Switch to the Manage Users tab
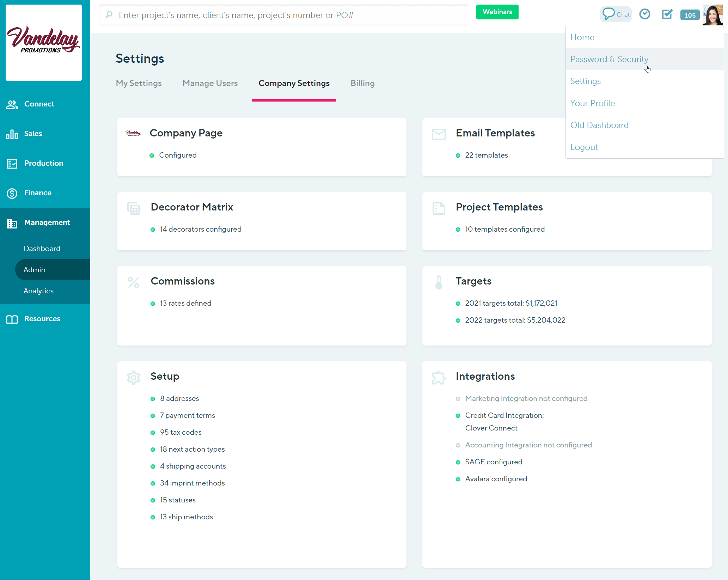 (210, 83)
